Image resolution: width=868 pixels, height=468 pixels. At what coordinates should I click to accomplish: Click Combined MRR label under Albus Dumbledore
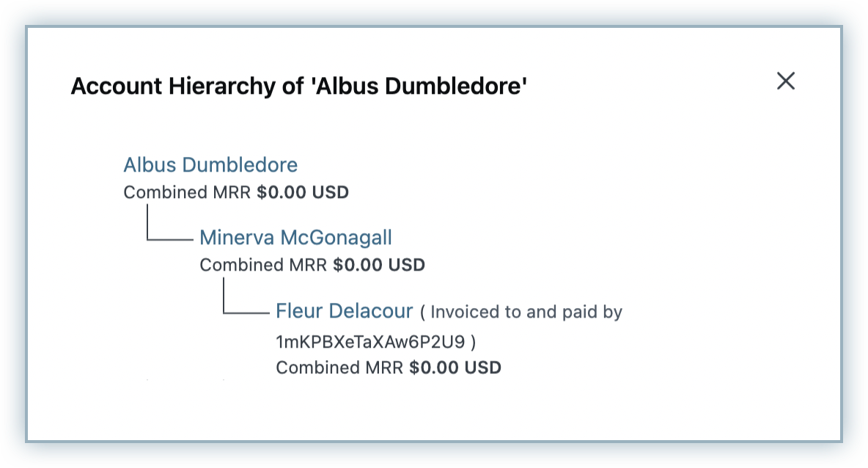coord(188,193)
